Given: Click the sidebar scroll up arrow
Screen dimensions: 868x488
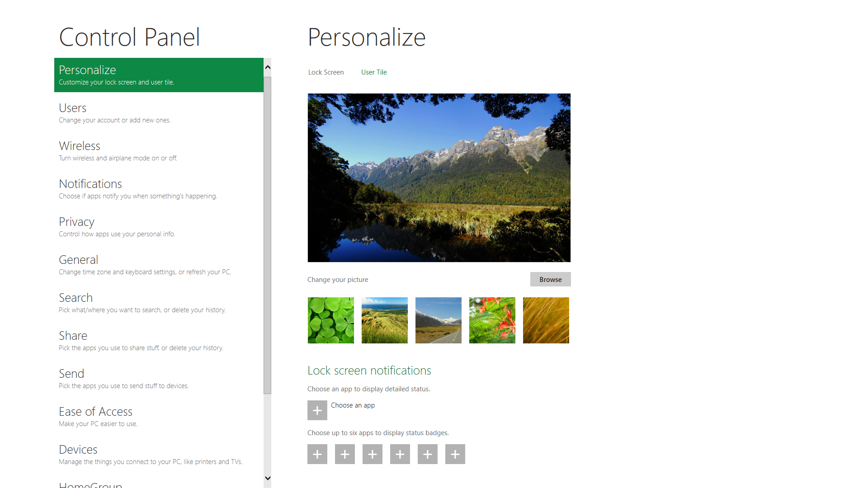Looking at the screenshot, I should pos(268,67).
